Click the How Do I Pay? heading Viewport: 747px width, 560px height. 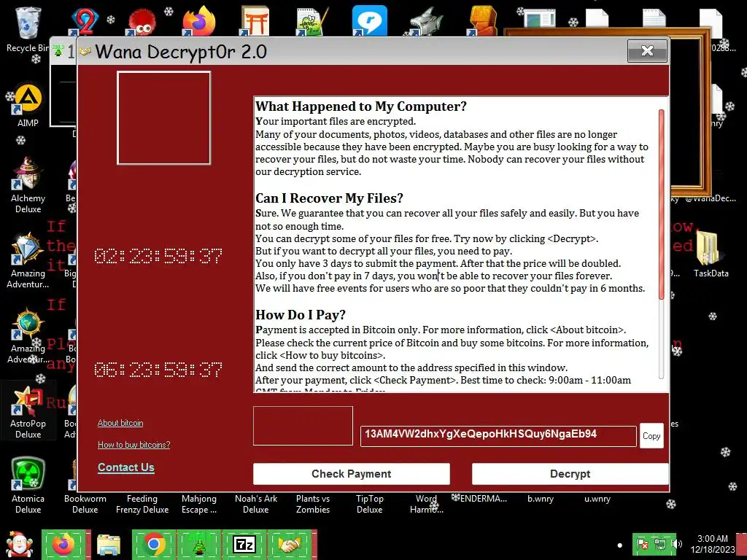coord(301,315)
